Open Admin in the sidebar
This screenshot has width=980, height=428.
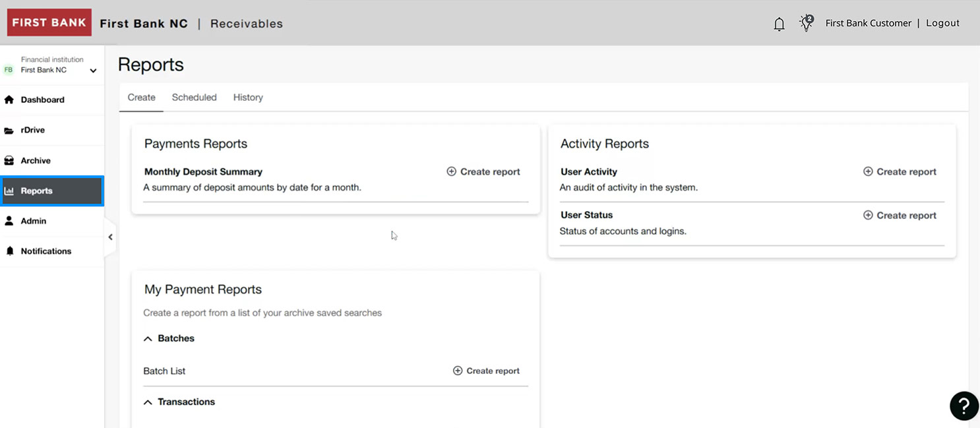pyautogui.click(x=52, y=221)
